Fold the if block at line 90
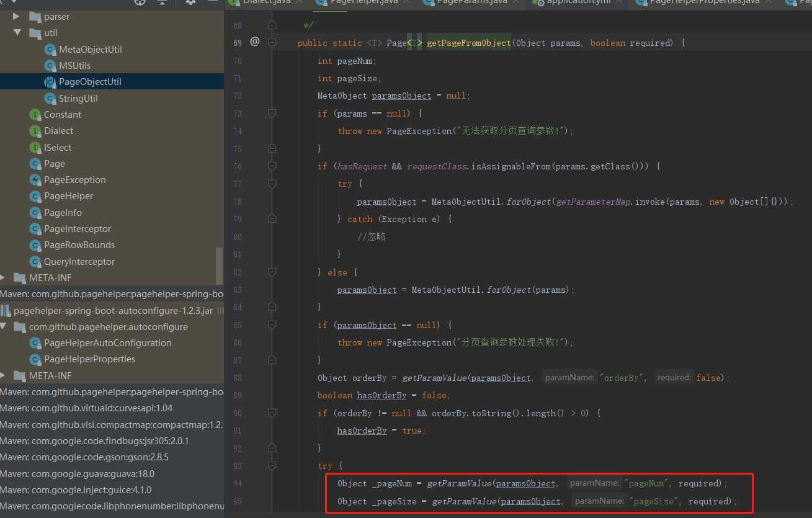The width and height of the screenshot is (812, 518). tap(272, 413)
